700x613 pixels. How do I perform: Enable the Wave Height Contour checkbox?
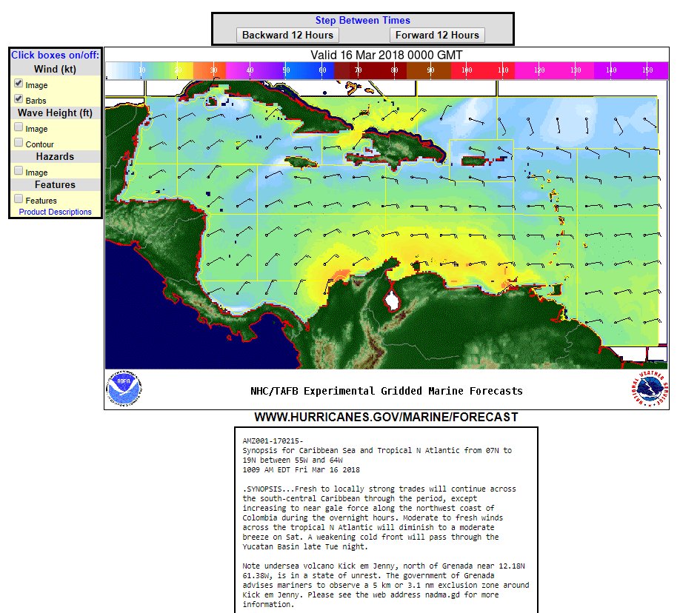19,143
